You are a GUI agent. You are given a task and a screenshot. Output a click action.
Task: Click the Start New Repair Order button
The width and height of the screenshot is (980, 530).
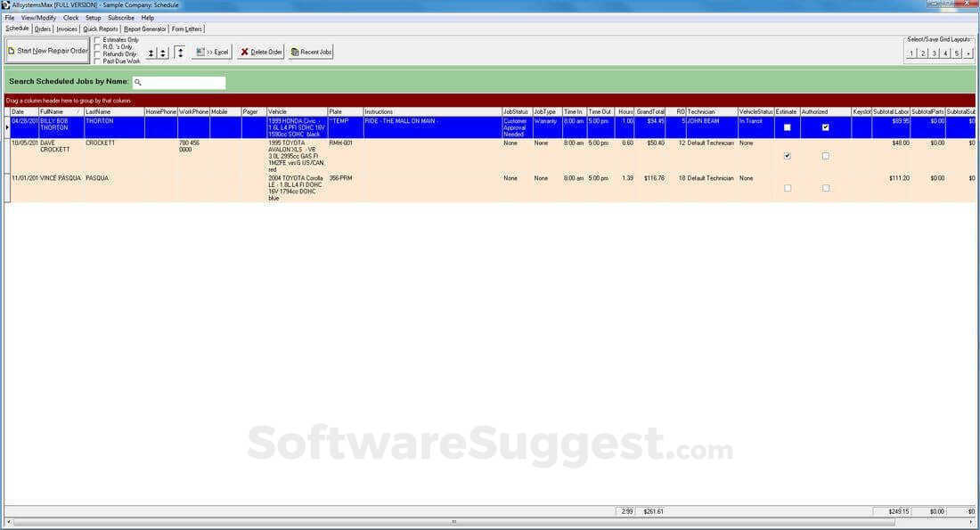tap(47, 51)
